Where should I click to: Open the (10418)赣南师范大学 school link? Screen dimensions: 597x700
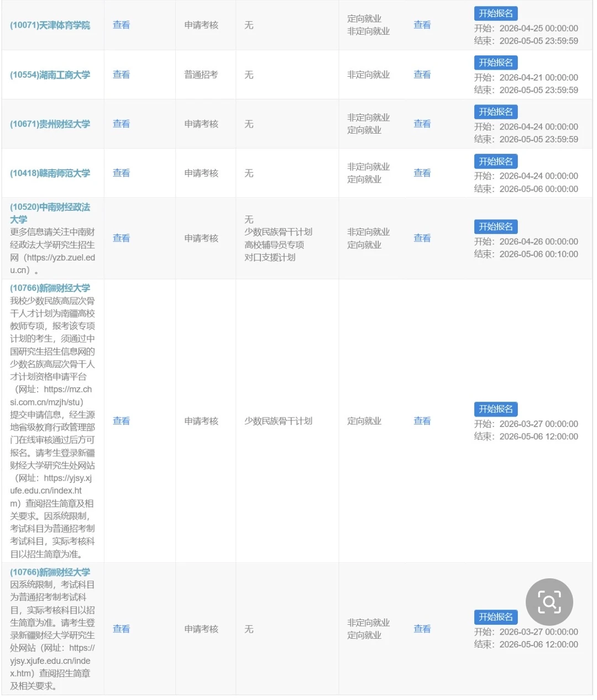click(x=50, y=173)
